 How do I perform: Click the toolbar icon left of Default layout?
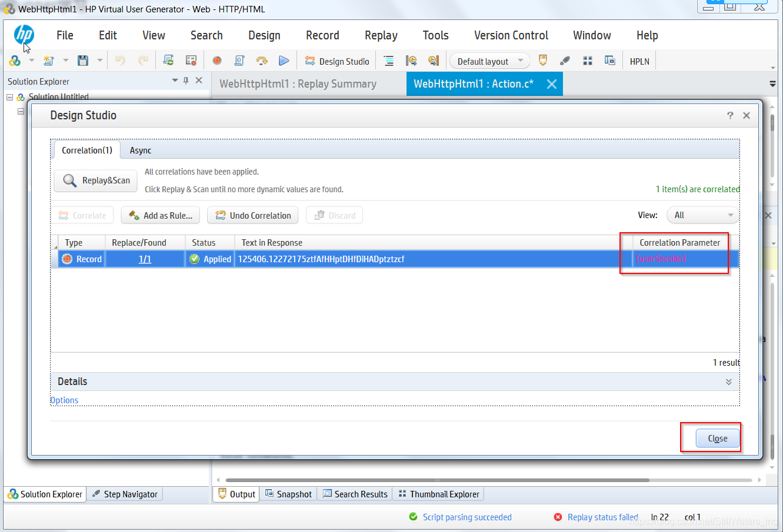click(x=434, y=61)
